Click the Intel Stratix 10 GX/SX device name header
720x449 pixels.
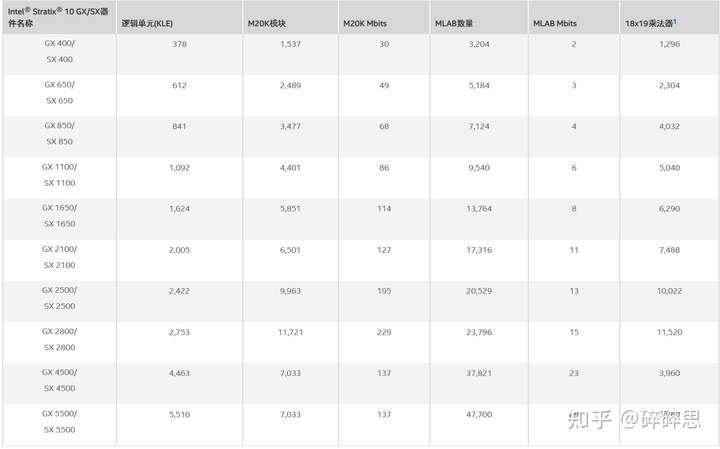point(58,17)
